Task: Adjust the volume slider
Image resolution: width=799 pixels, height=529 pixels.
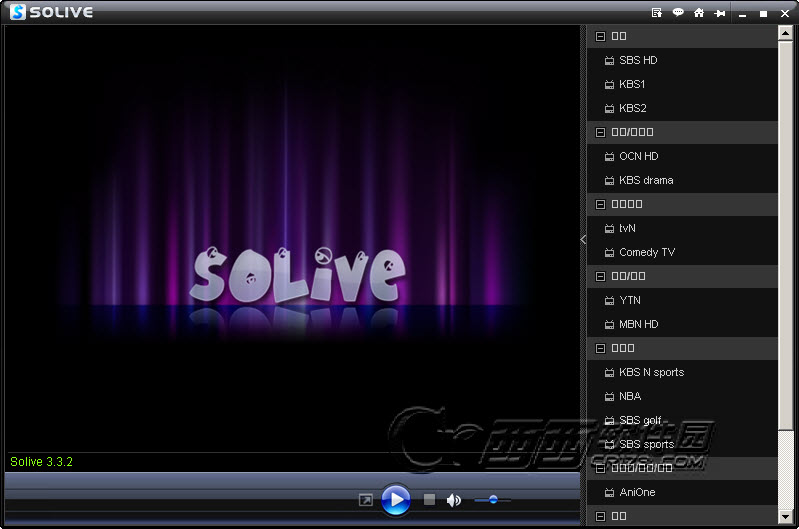Action: click(x=492, y=500)
